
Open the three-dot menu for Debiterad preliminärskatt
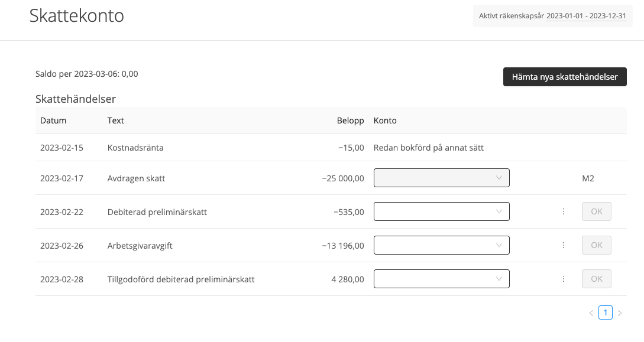pyautogui.click(x=564, y=211)
